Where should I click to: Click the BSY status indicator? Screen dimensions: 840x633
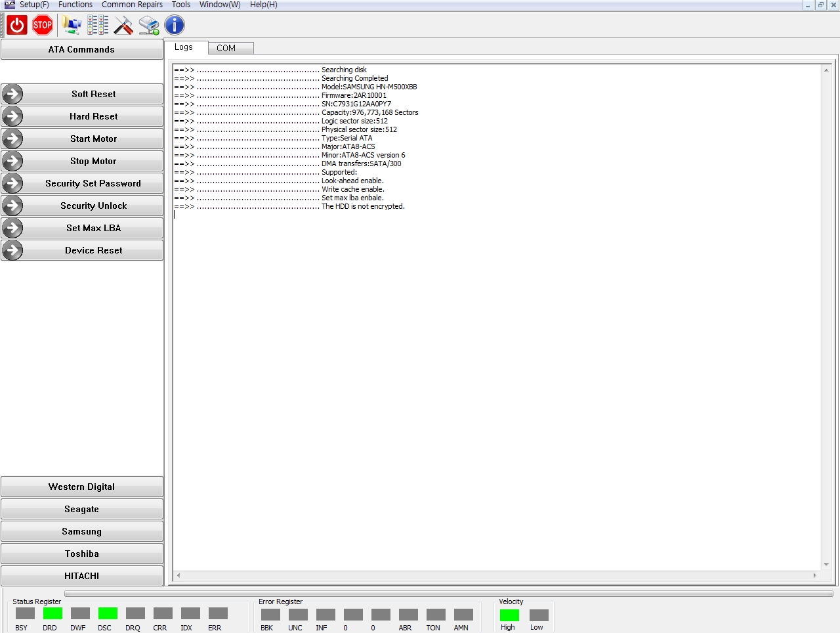tap(25, 613)
